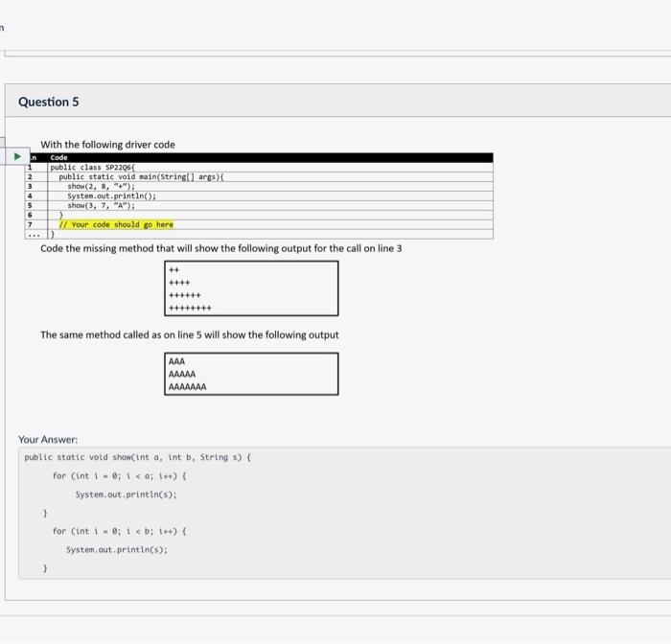
Task: Click the 'AAAAA' output line
Action: point(182,375)
